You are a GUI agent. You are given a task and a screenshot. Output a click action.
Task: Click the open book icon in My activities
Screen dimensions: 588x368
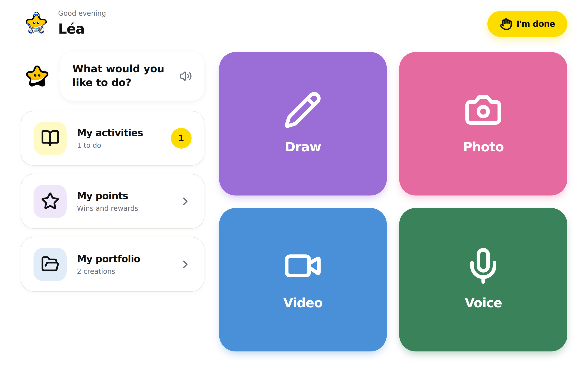tap(50, 138)
